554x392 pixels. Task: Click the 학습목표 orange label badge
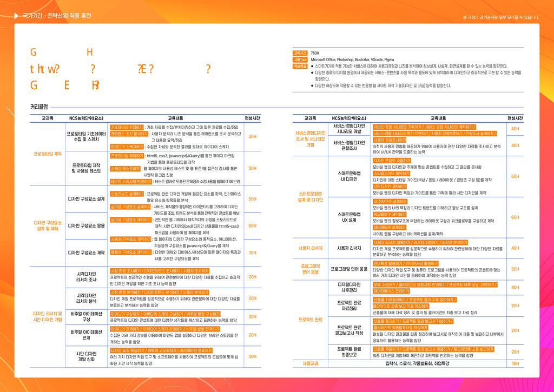(x=300, y=66)
